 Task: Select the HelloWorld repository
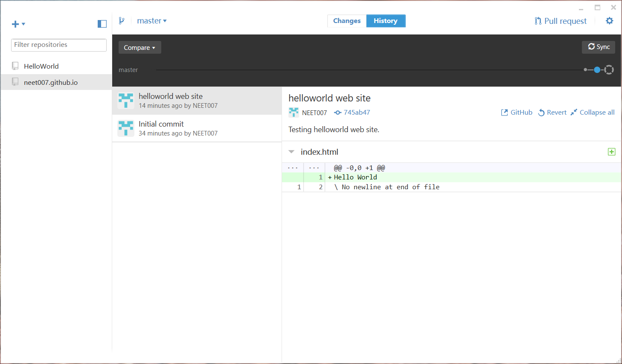click(x=56, y=66)
